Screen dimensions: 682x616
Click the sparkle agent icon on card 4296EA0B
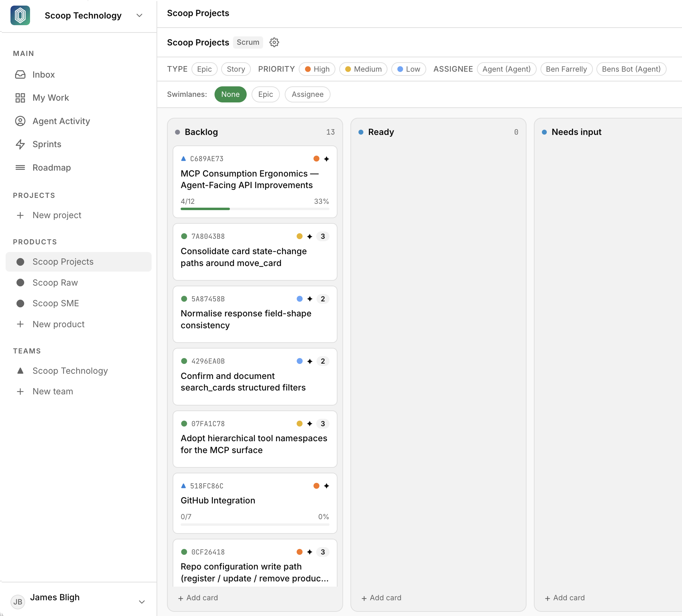click(310, 361)
